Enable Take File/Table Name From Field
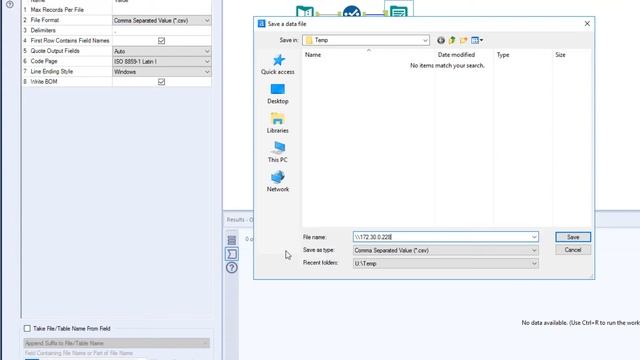 click(27, 328)
